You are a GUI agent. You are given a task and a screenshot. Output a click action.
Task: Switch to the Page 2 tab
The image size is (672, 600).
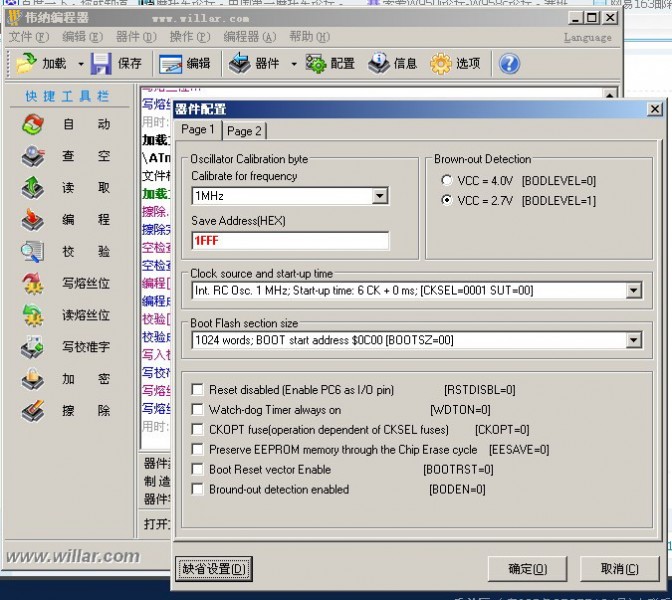pyautogui.click(x=244, y=131)
